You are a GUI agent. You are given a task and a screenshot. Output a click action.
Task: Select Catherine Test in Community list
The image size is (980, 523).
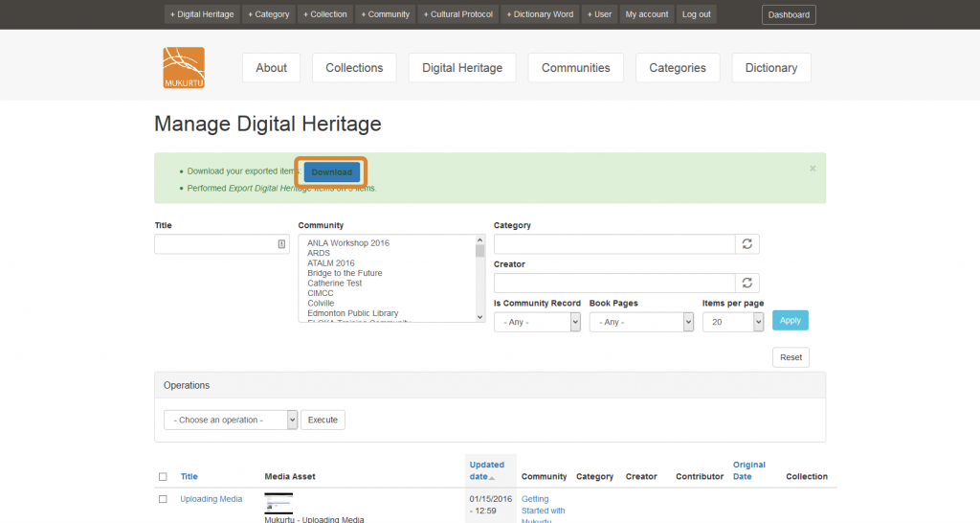tap(334, 283)
